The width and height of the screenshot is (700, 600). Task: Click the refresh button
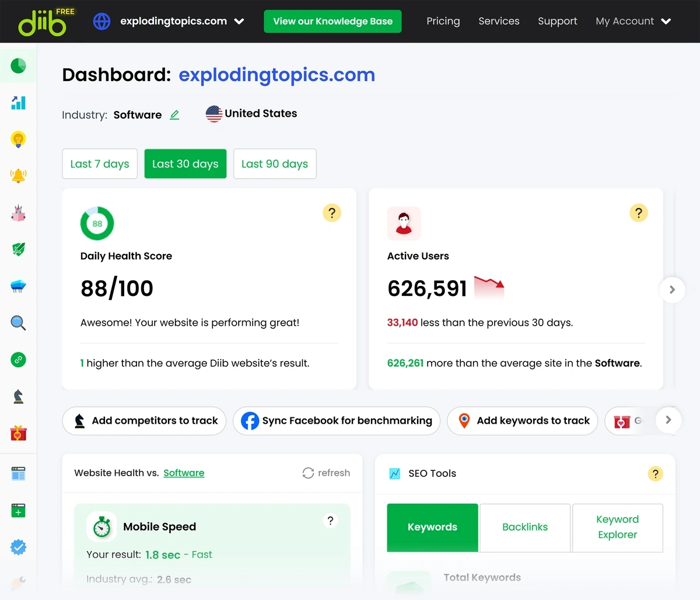[326, 473]
